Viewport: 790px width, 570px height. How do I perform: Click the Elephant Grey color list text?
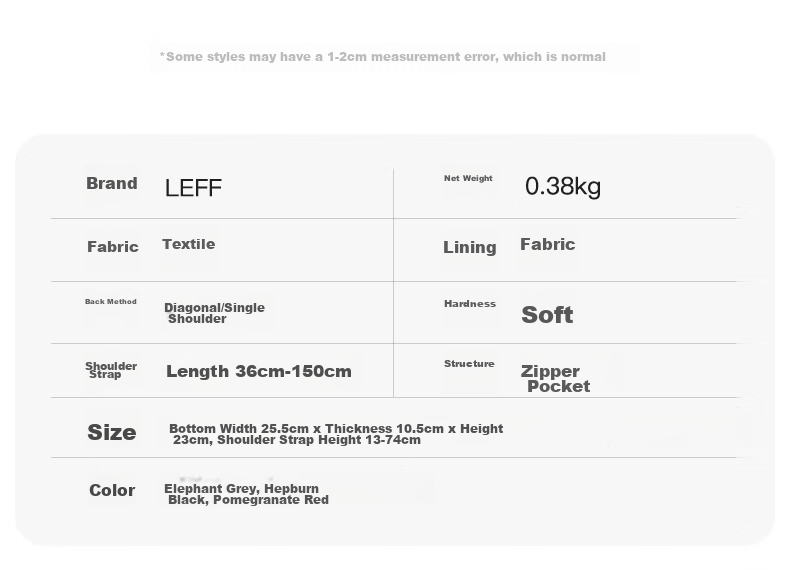tap(246, 494)
